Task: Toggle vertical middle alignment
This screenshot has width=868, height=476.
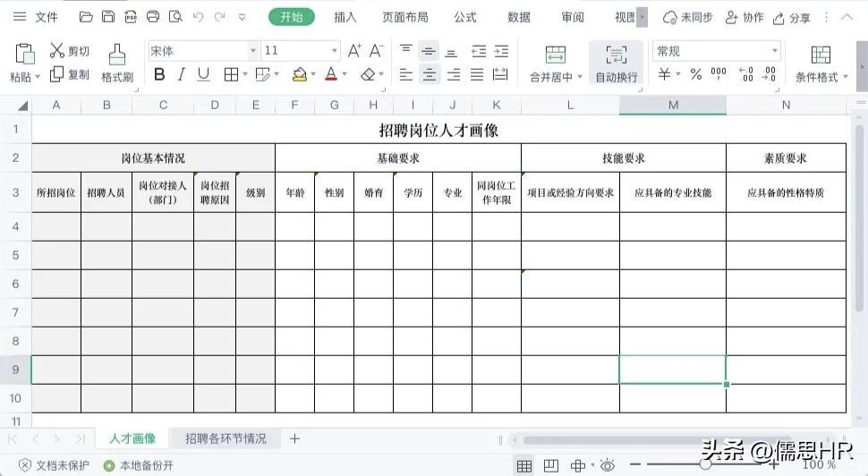Action: pyautogui.click(x=429, y=51)
